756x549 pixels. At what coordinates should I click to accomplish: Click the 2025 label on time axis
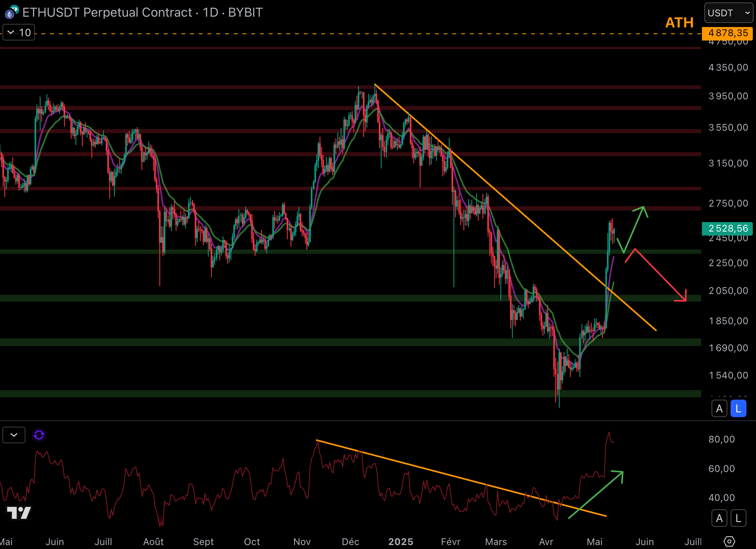(x=401, y=542)
